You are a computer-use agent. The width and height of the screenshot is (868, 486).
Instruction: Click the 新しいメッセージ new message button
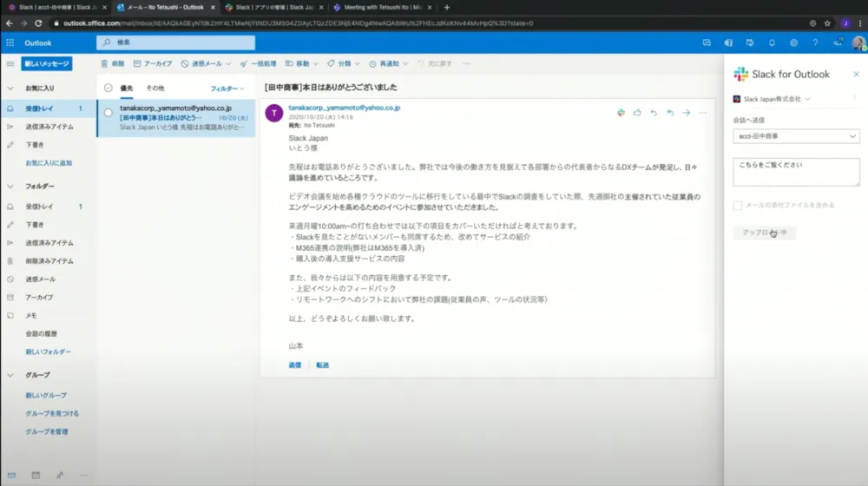coord(47,63)
